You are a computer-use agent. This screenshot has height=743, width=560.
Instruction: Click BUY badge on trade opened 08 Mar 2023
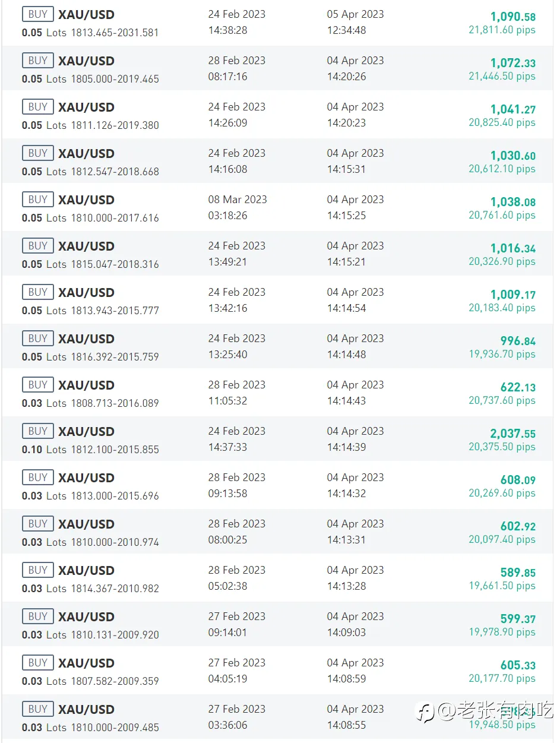point(37,200)
